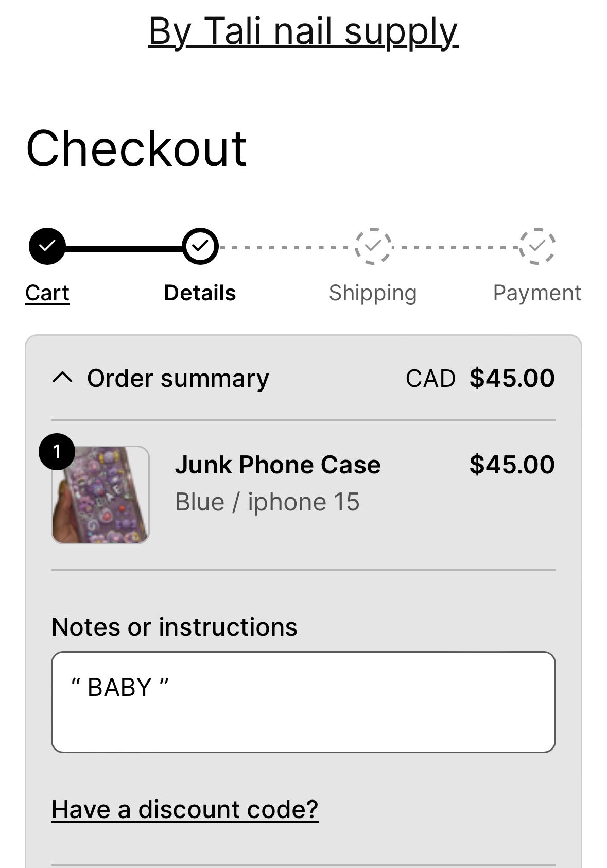The width and height of the screenshot is (607, 868).
Task: Click the Order summary heading
Action: tap(178, 379)
